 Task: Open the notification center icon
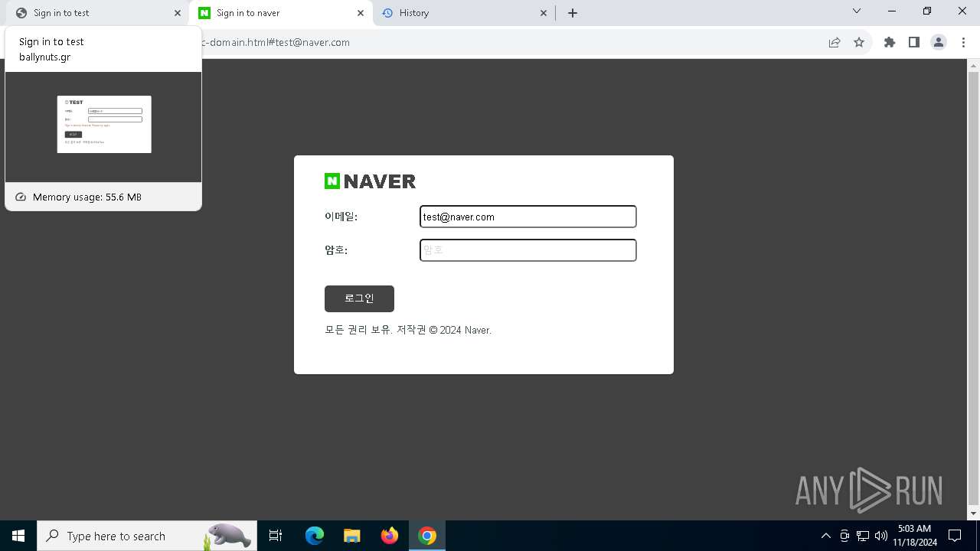(955, 536)
